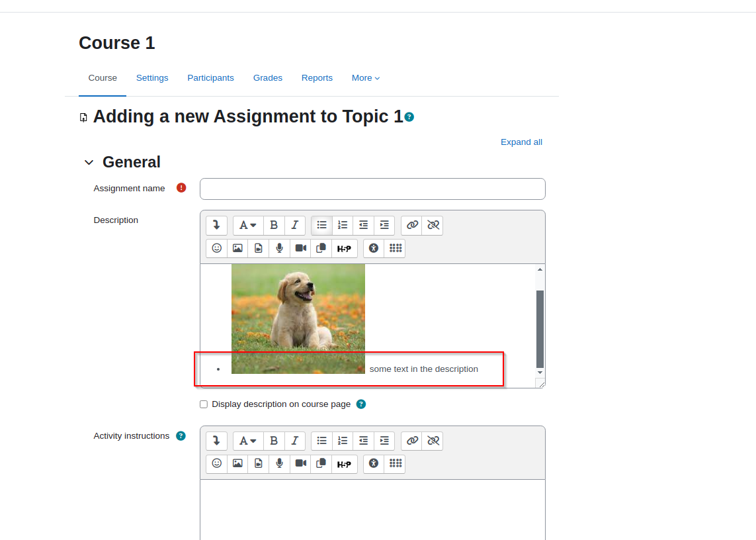This screenshot has height=540, width=756.
Task: Open help for Adding a new Assignment
Action: pos(409,117)
